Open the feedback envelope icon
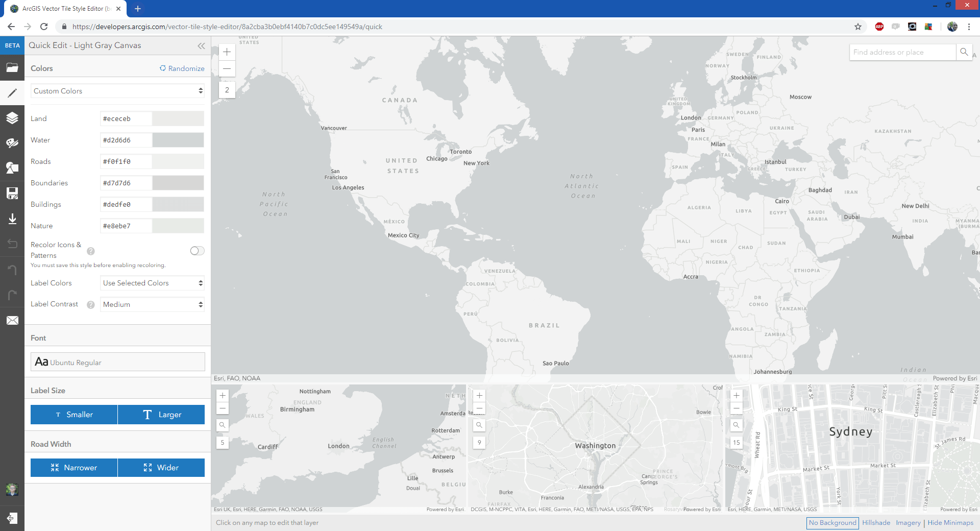This screenshot has height=531, width=980. pos(12,320)
